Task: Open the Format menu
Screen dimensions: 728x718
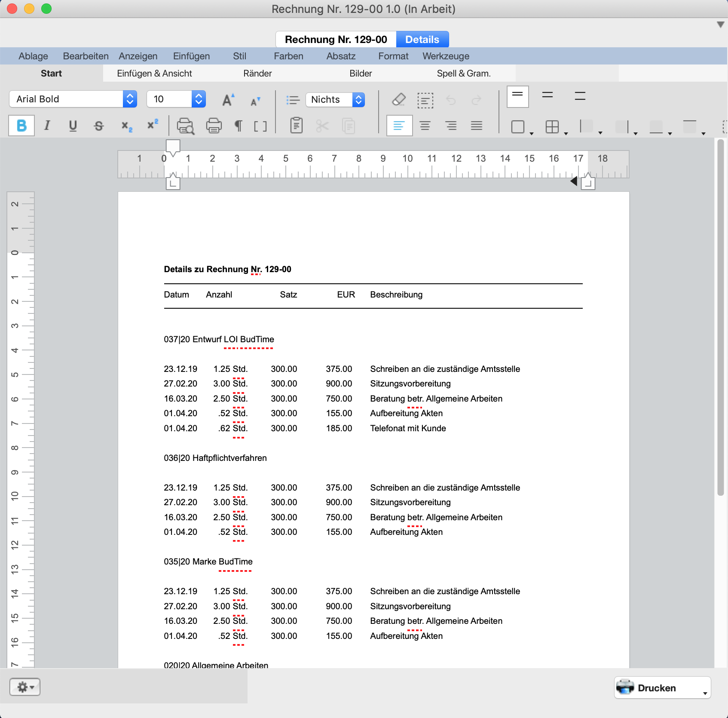Action: click(x=393, y=56)
